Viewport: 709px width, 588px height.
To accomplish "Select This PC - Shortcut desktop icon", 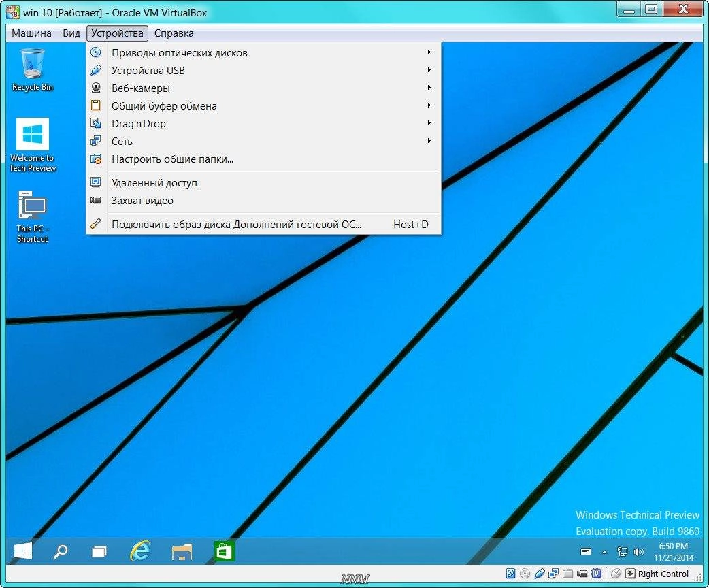I will pyautogui.click(x=33, y=217).
